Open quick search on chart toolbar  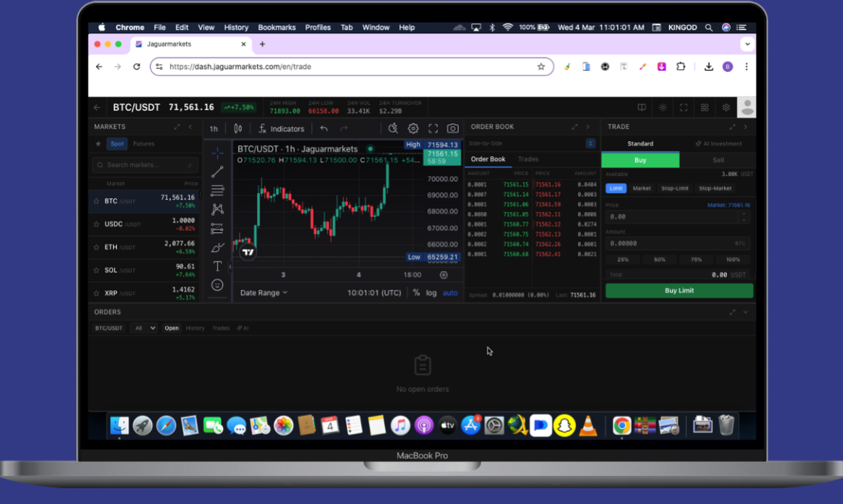click(x=393, y=128)
